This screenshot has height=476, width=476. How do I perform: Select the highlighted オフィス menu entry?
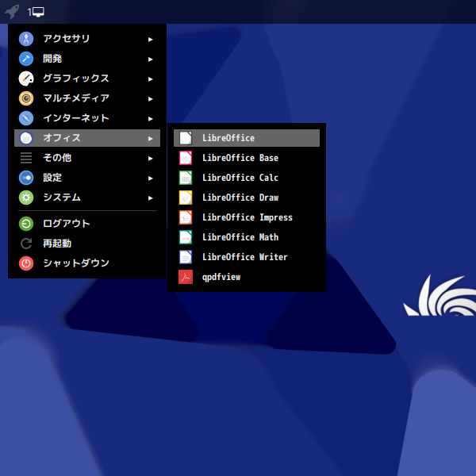click(x=87, y=138)
